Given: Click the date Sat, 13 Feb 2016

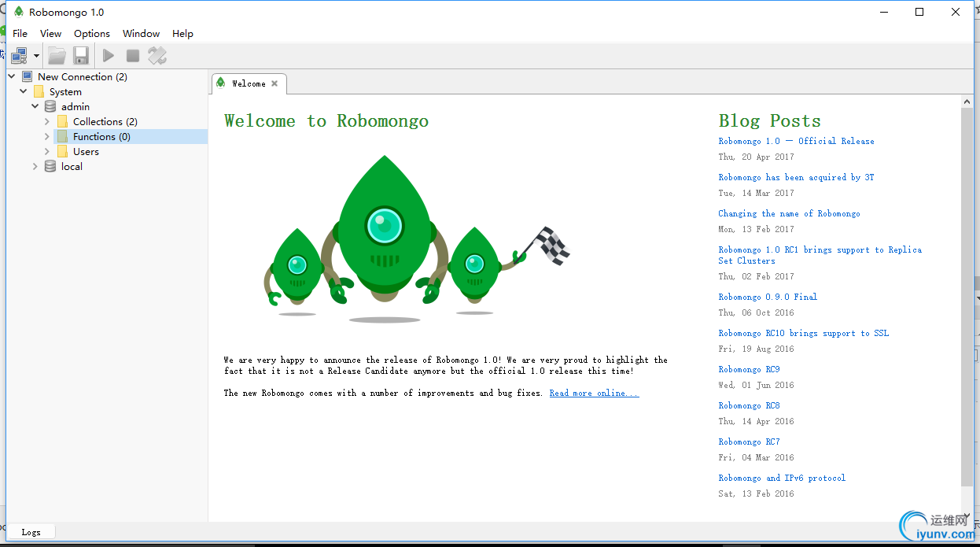Looking at the screenshot, I should pyautogui.click(x=756, y=493).
